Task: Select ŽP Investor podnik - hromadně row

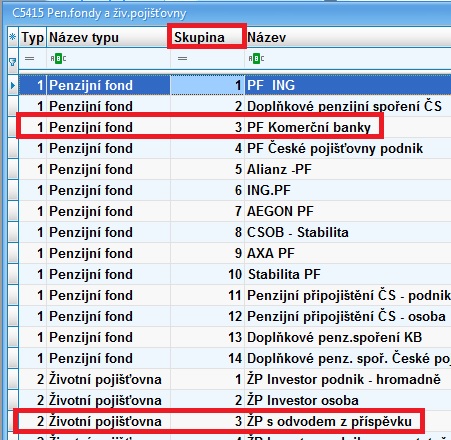Action: point(235,379)
